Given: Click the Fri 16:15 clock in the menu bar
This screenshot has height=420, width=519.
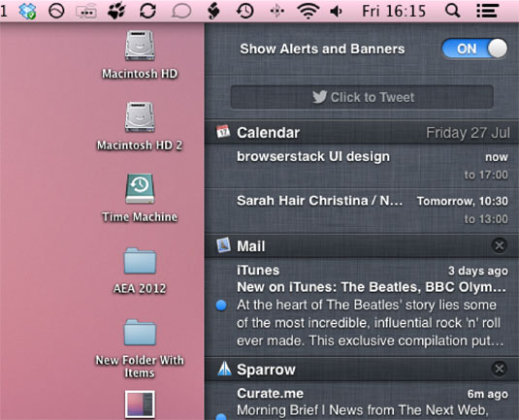Looking at the screenshot, I should tap(394, 12).
